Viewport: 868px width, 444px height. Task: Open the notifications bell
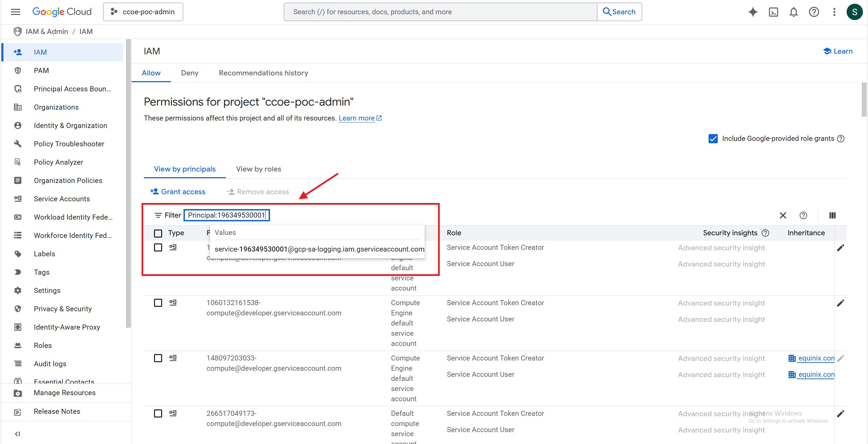tap(793, 12)
